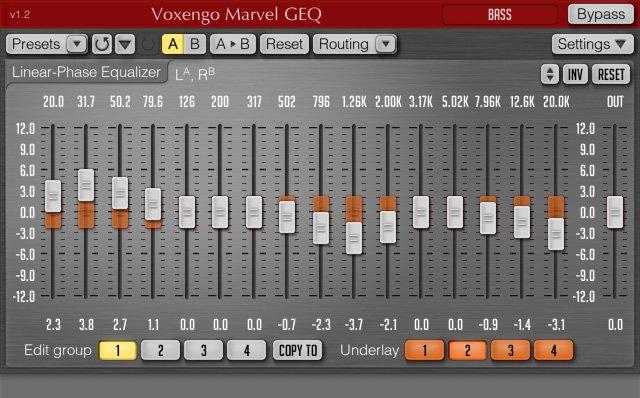
Task: Click the -2.3 gain value under 796 band
Action: pos(321,325)
